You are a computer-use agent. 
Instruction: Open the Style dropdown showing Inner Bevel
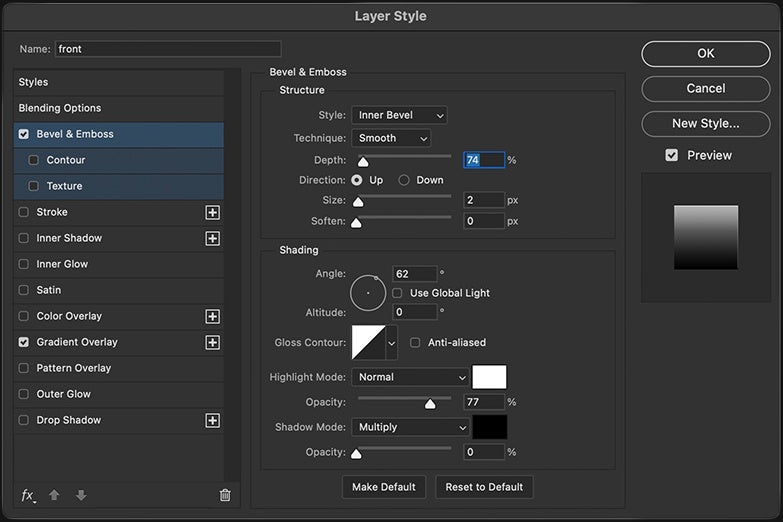pyautogui.click(x=399, y=115)
